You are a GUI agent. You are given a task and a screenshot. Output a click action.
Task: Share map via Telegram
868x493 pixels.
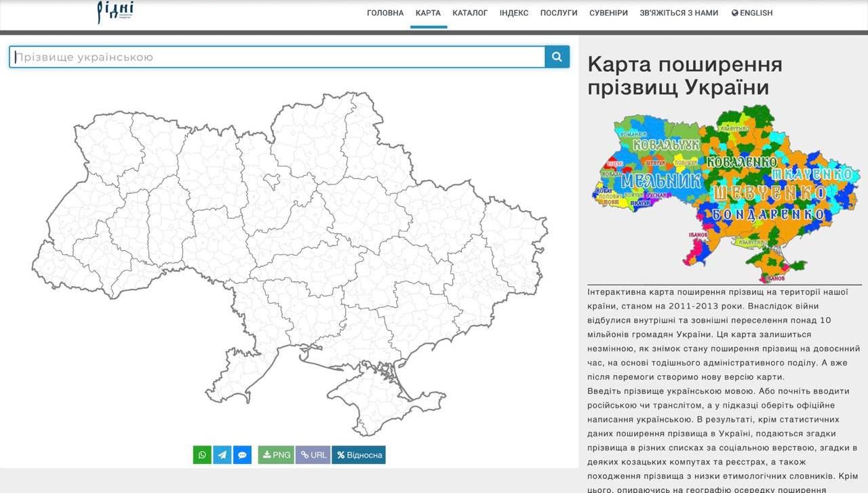click(222, 455)
